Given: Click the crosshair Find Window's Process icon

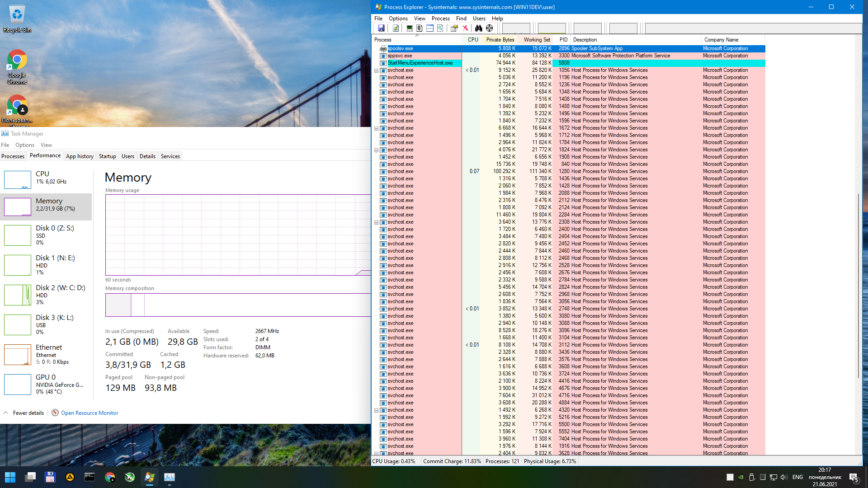Looking at the screenshot, I should (489, 28).
